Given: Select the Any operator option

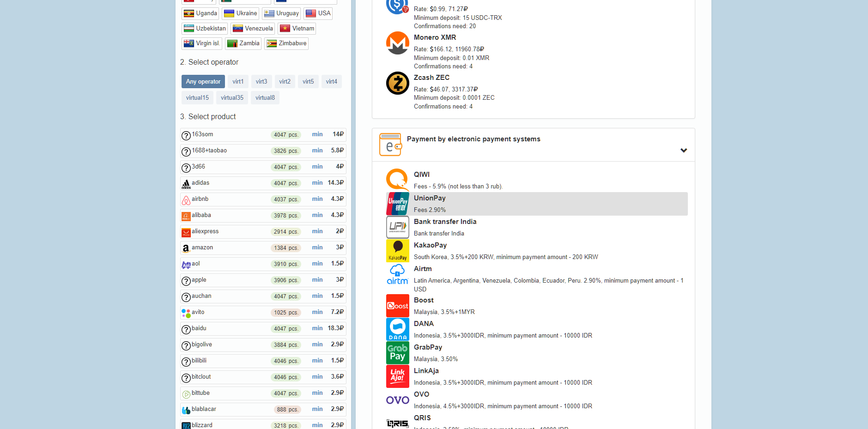Looking at the screenshot, I should 203,82.
